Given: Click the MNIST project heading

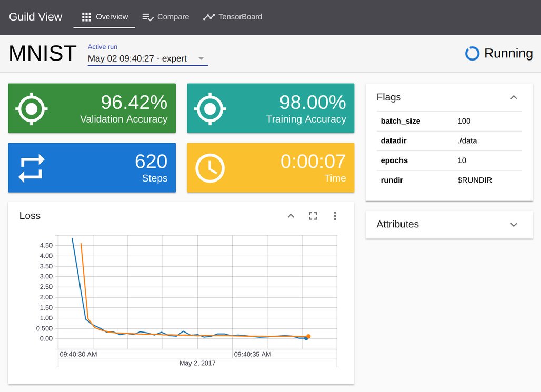Looking at the screenshot, I should pos(43,54).
